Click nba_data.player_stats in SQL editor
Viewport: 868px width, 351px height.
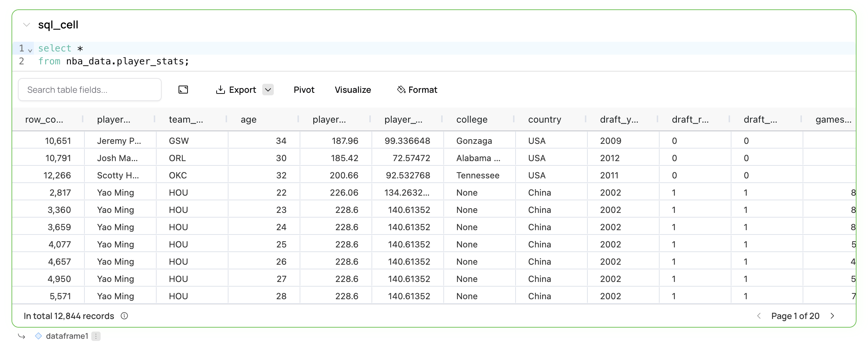click(125, 61)
